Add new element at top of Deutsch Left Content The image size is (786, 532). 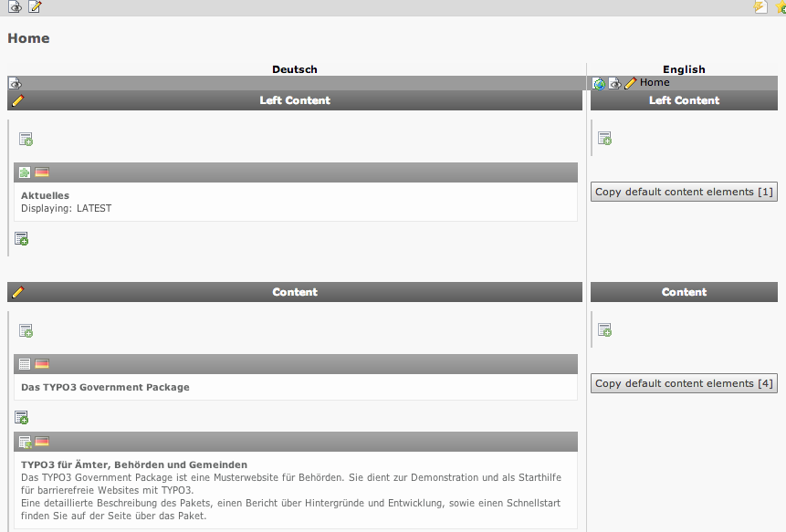26,140
